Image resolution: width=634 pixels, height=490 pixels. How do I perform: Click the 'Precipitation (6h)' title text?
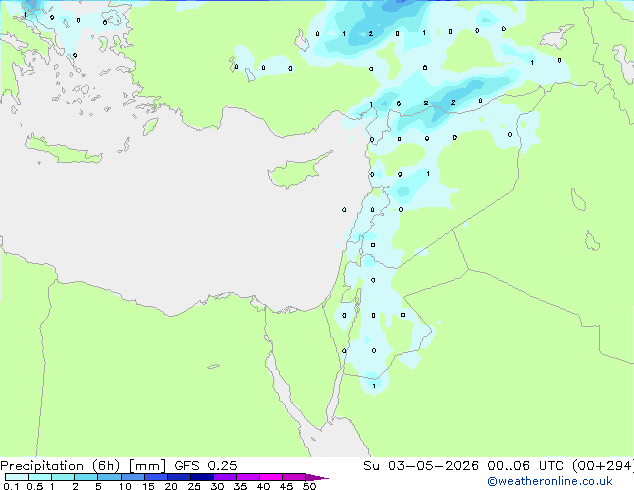click(x=60, y=466)
